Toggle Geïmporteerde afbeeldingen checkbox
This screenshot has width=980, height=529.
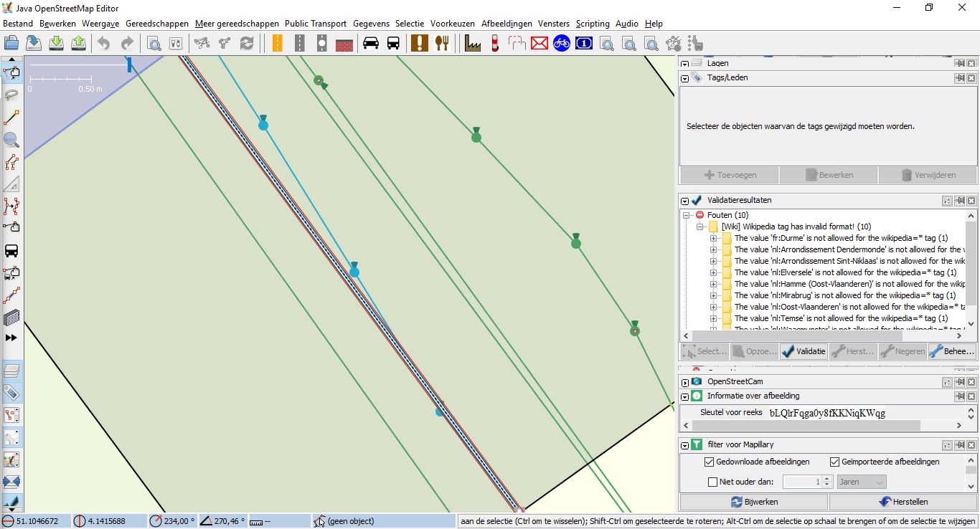pos(834,462)
